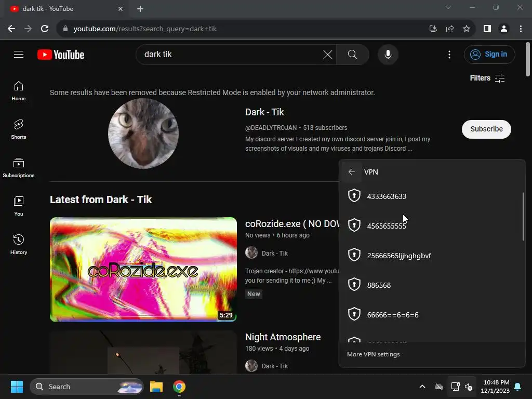Screen dimensions: 532x399
Task: Select the dark tik - YouTube tab
Action: [x=66, y=9]
